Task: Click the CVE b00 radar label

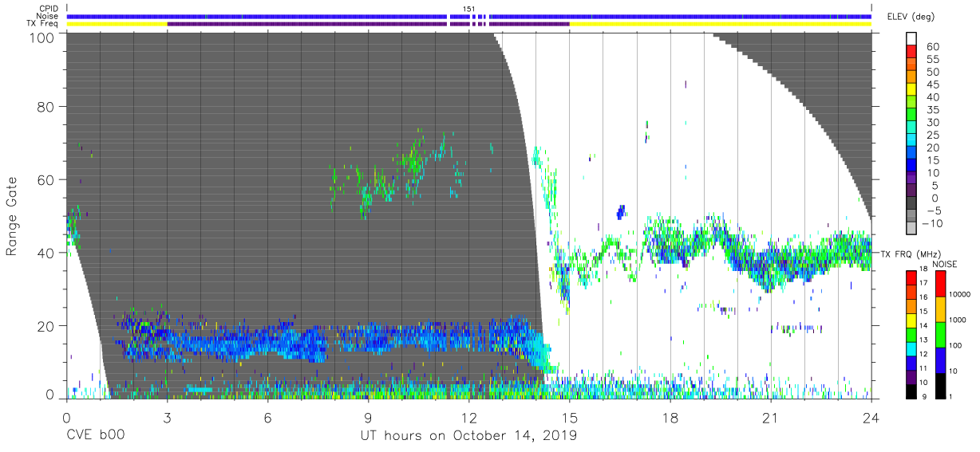Action: pos(94,435)
